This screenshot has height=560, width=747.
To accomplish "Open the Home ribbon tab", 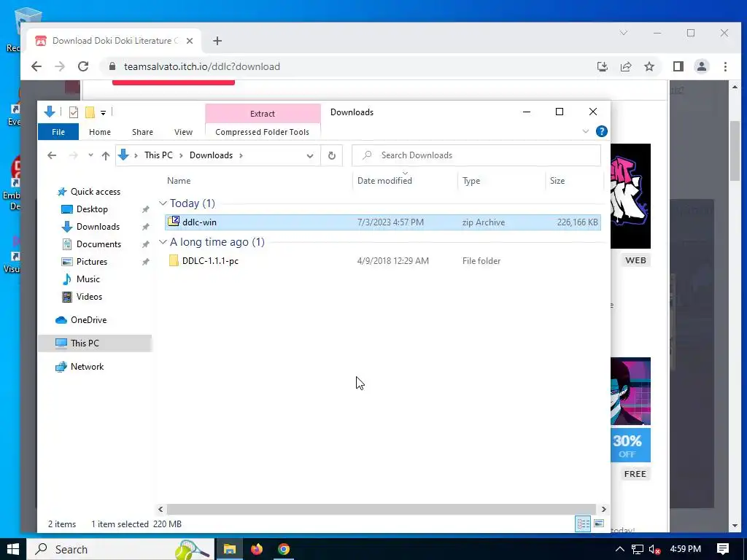I will coord(99,132).
